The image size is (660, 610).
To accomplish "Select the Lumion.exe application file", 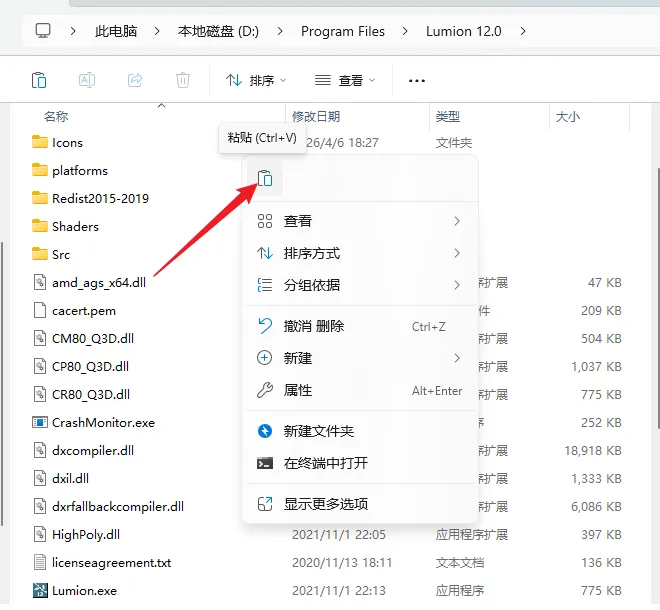I will [x=75, y=591].
